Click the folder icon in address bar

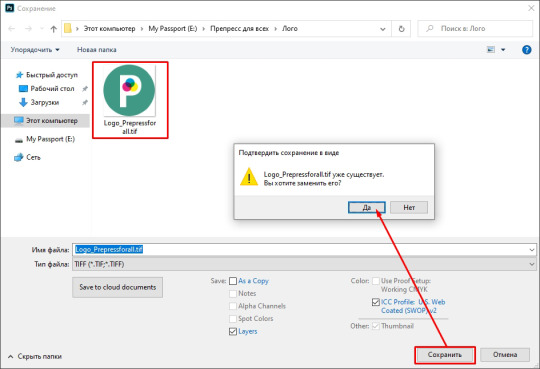pyautogui.click(x=68, y=29)
